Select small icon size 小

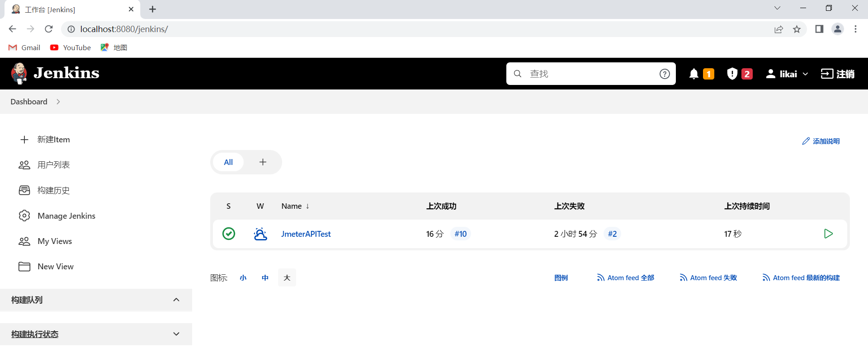coord(243,277)
